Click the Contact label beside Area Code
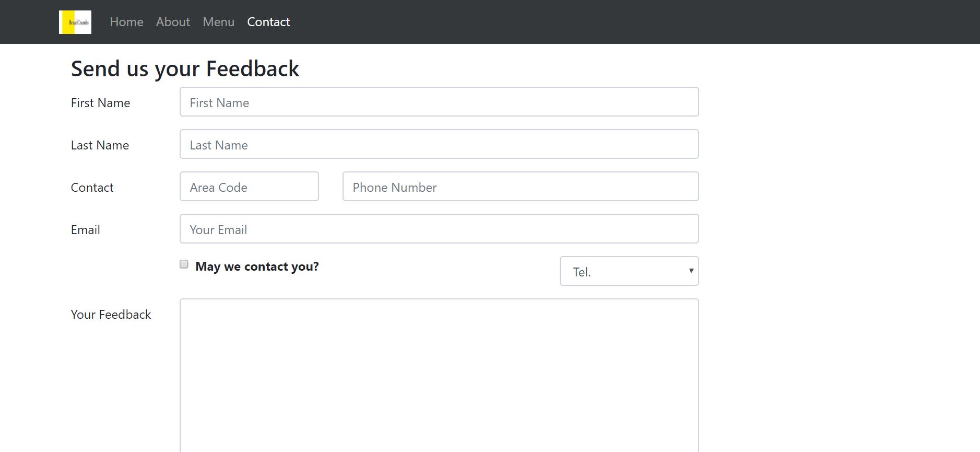Screen dimensions: 980x452 (92, 188)
